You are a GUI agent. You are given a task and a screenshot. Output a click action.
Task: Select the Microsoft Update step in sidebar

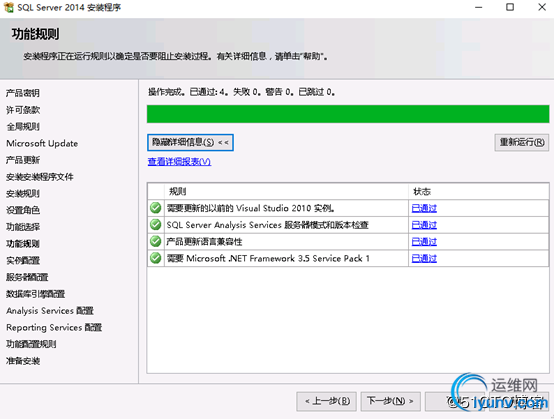pyautogui.click(x=42, y=143)
